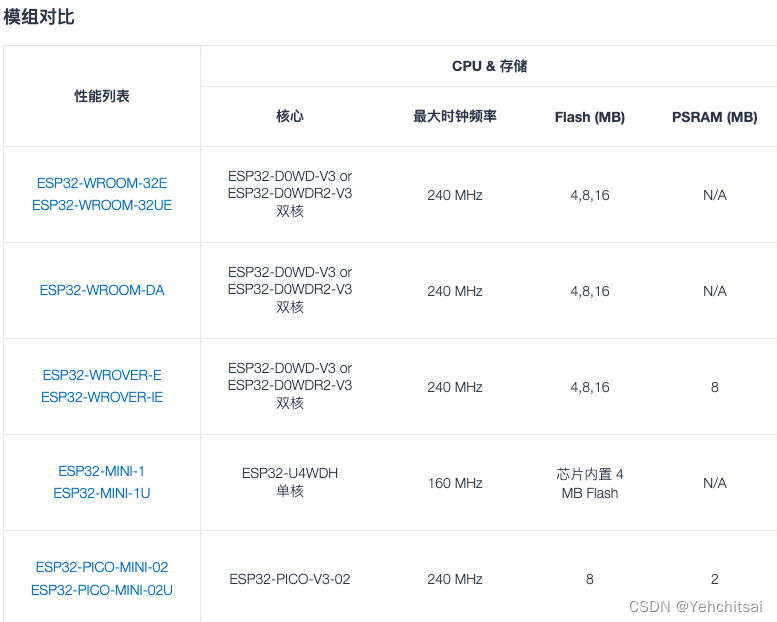Open the ESP32-WROVER-IE module link
This screenshot has height=622, width=777.
pos(102,397)
